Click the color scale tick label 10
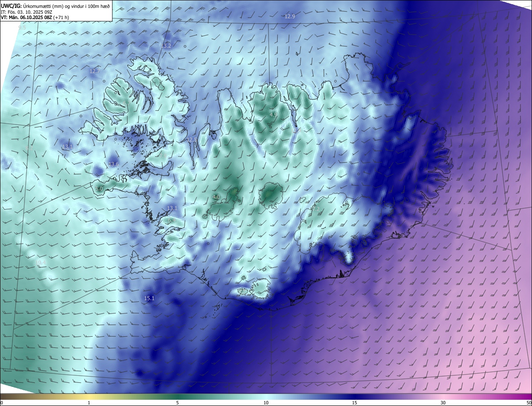 (x=266, y=403)
